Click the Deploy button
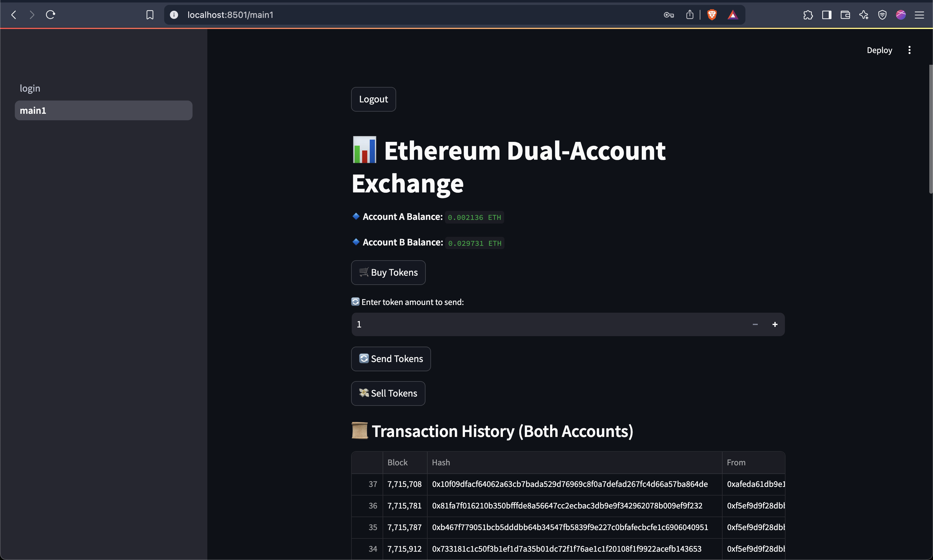Screen dimensions: 933x560 879,50
